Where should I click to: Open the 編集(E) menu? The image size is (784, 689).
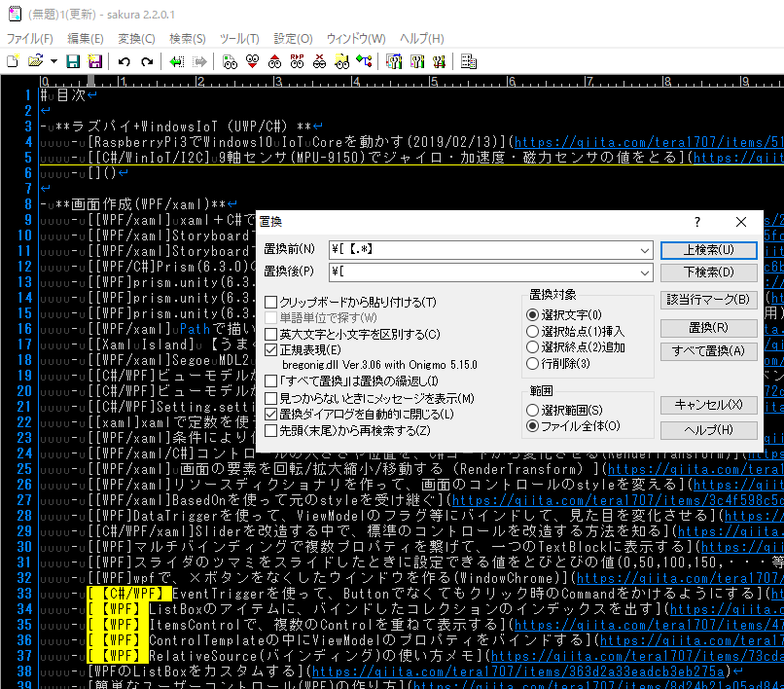pos(85,39)
